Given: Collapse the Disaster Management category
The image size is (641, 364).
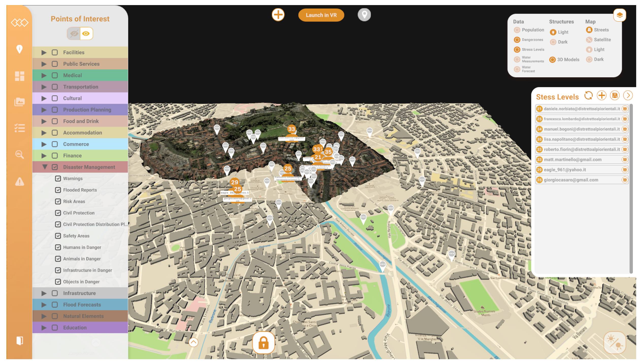Looking at the screenshot, I should (x=45, y=167).
